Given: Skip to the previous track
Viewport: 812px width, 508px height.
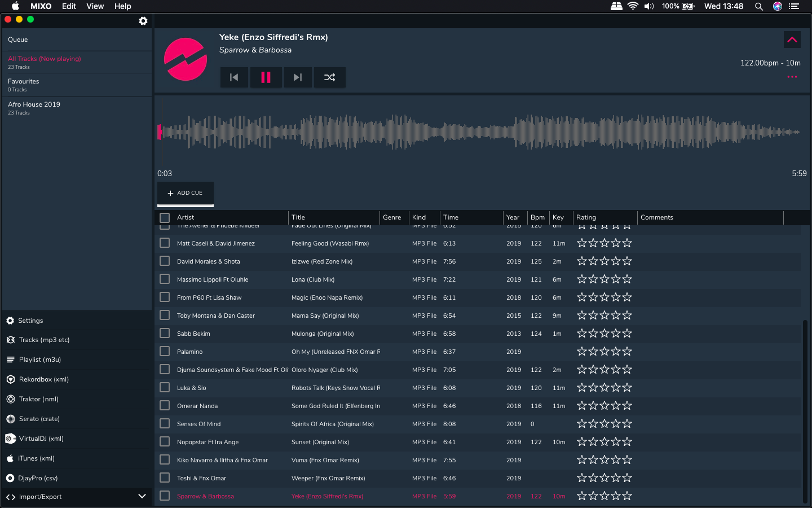Looking at the screenshot, I should 234,77.
